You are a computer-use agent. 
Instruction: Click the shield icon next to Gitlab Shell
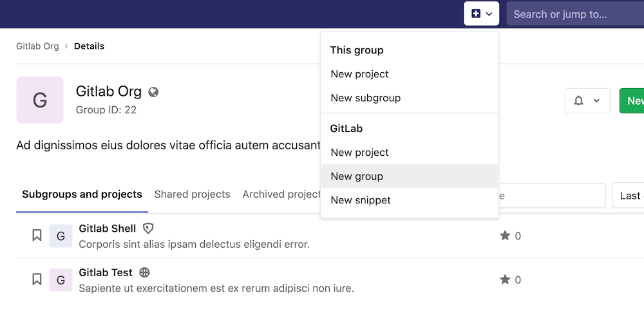click(148, 229)
